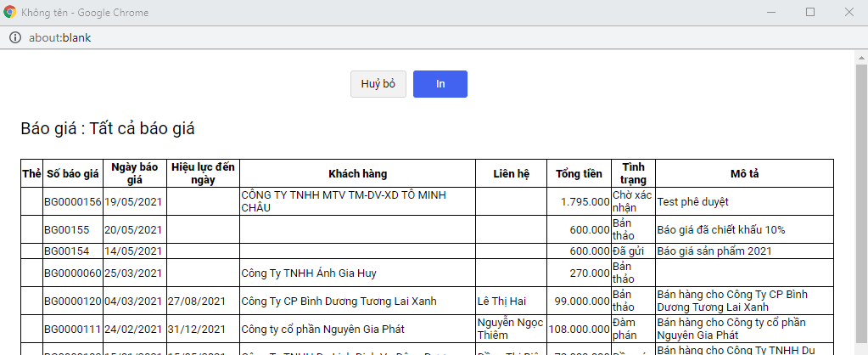Image resolution: width=868 pixels, height=355 pixels.
Task: Minimize the Chrome window
Action: coord(771,12)
